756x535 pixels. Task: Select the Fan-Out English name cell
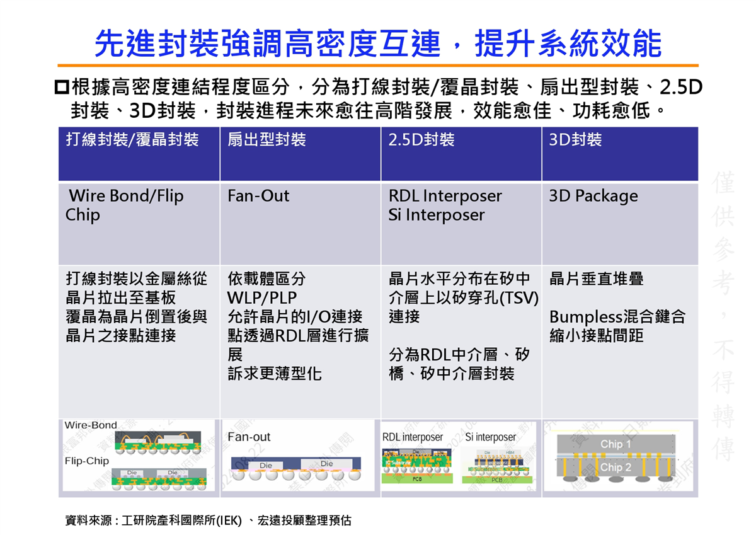point(258,196)
